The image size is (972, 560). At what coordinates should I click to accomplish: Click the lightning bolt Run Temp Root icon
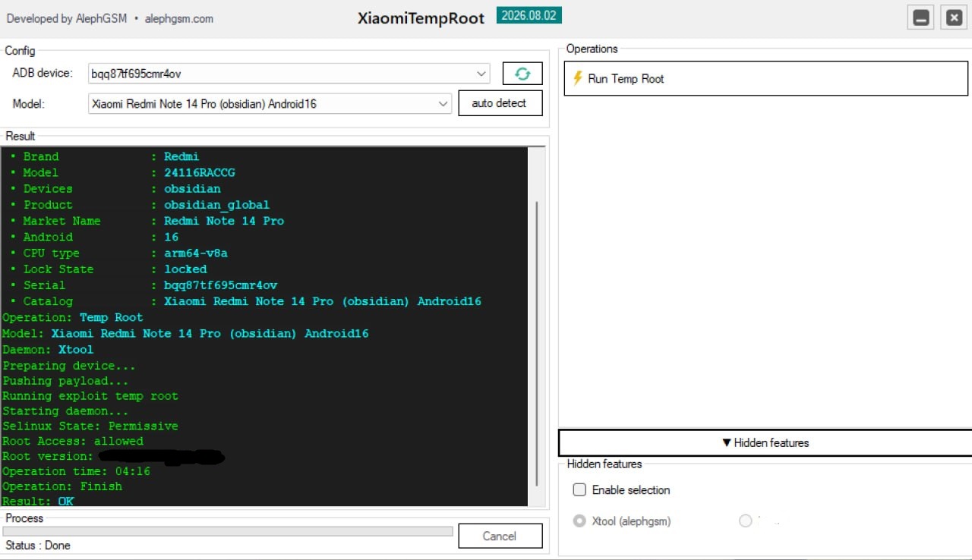pos(578,78)
